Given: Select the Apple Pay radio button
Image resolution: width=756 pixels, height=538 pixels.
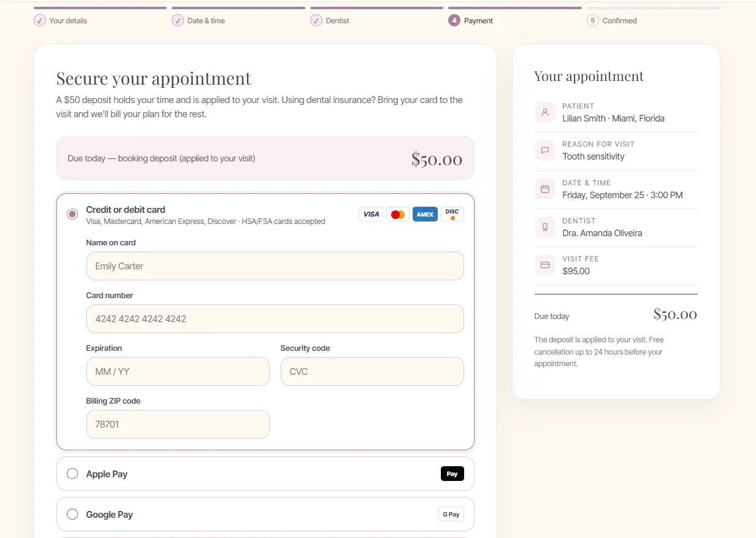Looking at the screenshot, I should [72, 474].
